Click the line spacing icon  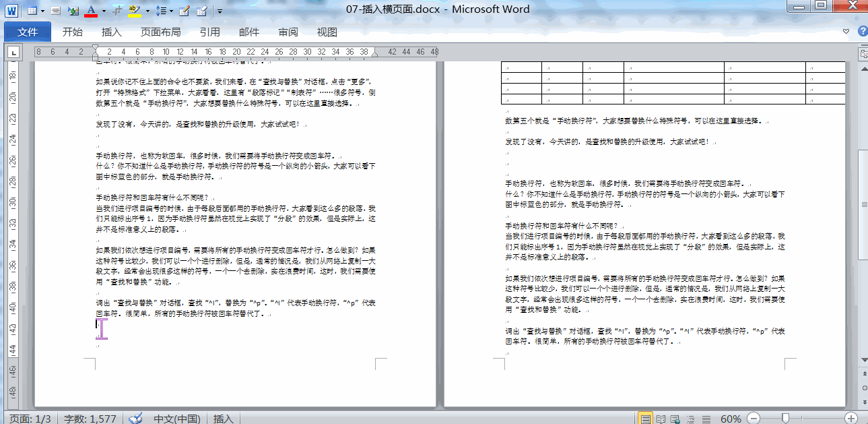click(160, 11)
